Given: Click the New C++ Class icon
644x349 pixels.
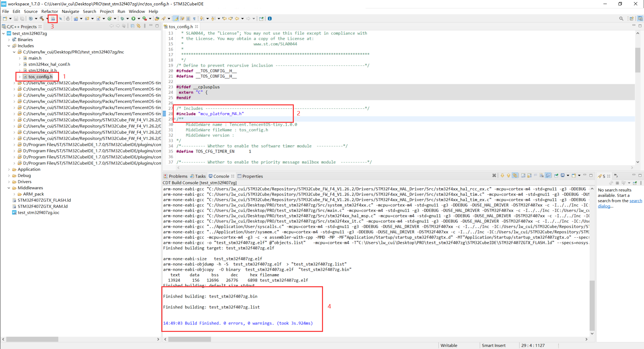Looking at the screenshot, I should 109,18.
